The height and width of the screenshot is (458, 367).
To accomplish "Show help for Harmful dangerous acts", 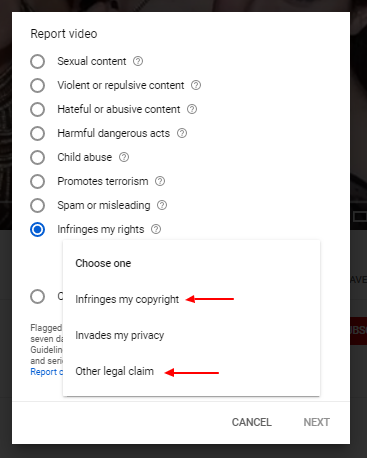I will coord(182,133).
